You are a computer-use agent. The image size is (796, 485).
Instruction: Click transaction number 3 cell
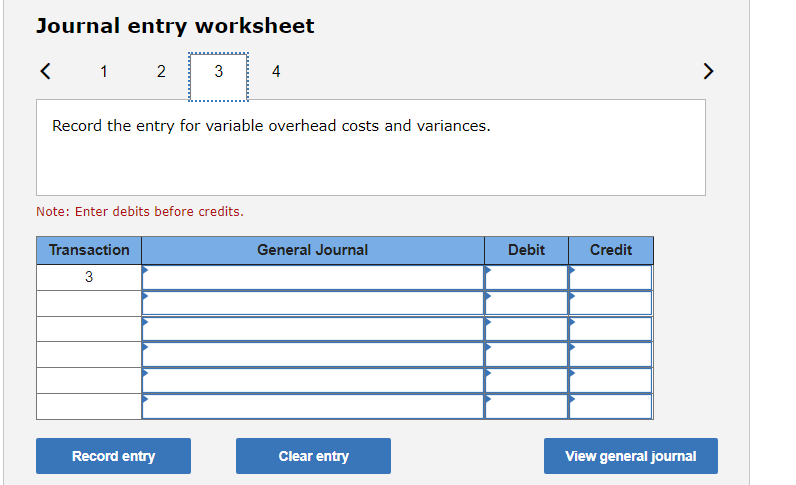point(89,277)
